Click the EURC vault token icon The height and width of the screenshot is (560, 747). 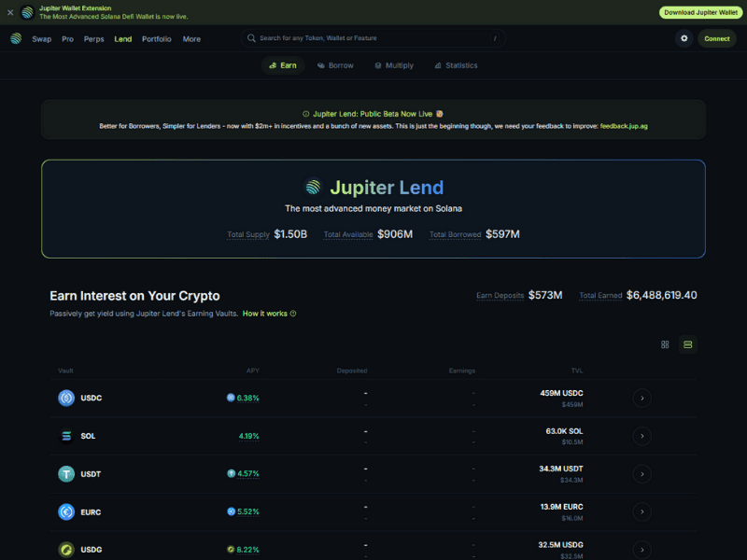(x=66, y=511)
